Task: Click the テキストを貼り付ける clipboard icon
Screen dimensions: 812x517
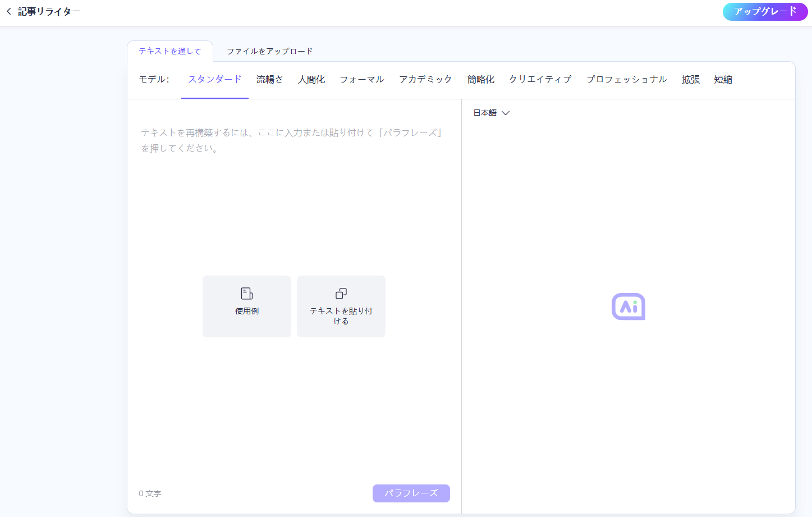Action: 341,294
